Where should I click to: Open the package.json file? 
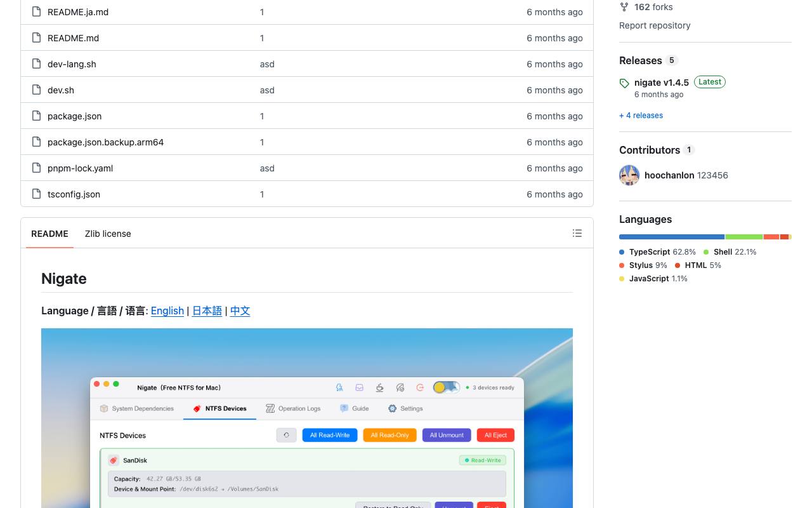point(74,116)
